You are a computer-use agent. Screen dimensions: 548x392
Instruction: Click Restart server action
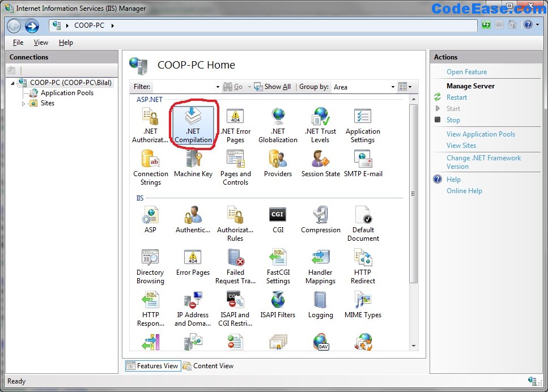pyautogui.click(x=456, y=97)
